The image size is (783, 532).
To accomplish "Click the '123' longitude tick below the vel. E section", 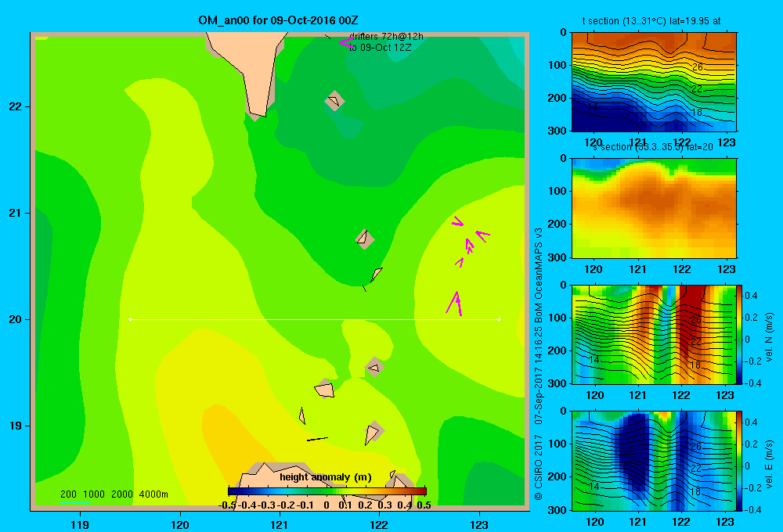I will pos(725,522).
